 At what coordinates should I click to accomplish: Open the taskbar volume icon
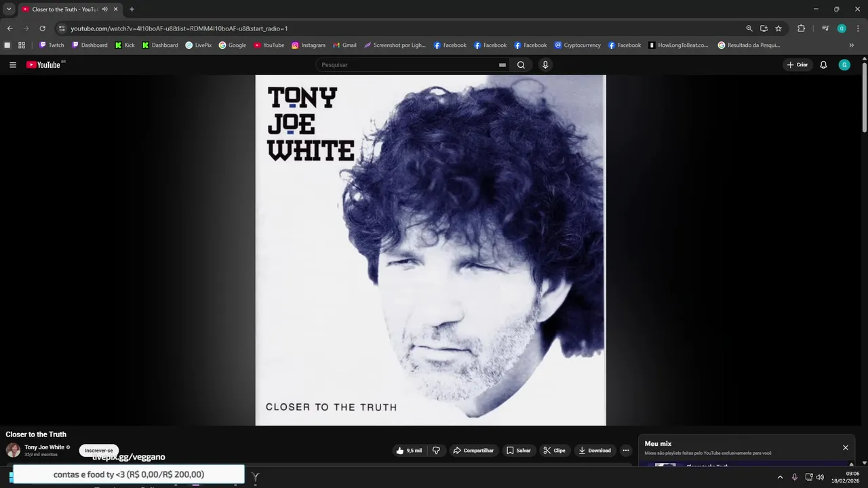[821, 477]
